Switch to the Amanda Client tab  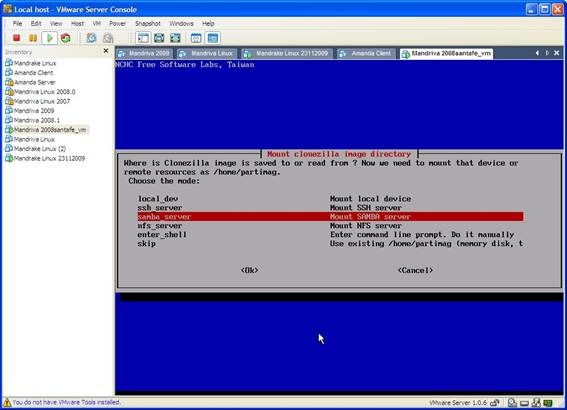[366, 54]
